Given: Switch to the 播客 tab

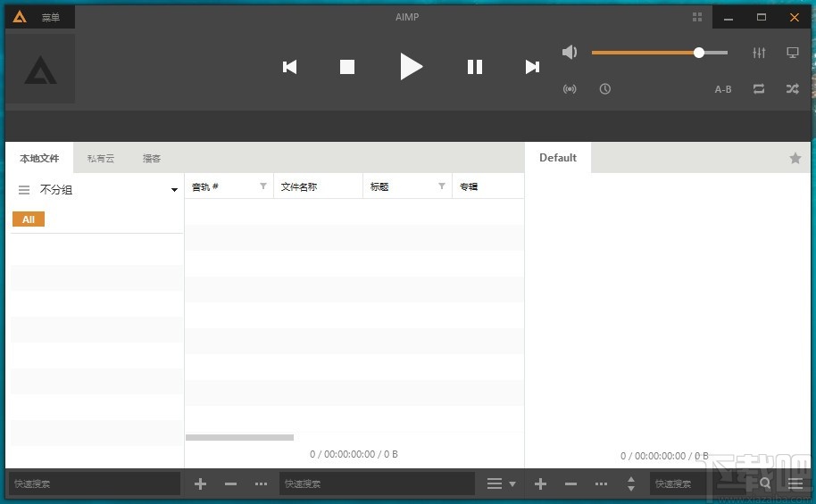Looking at the screenshot, I should (152, 158).
